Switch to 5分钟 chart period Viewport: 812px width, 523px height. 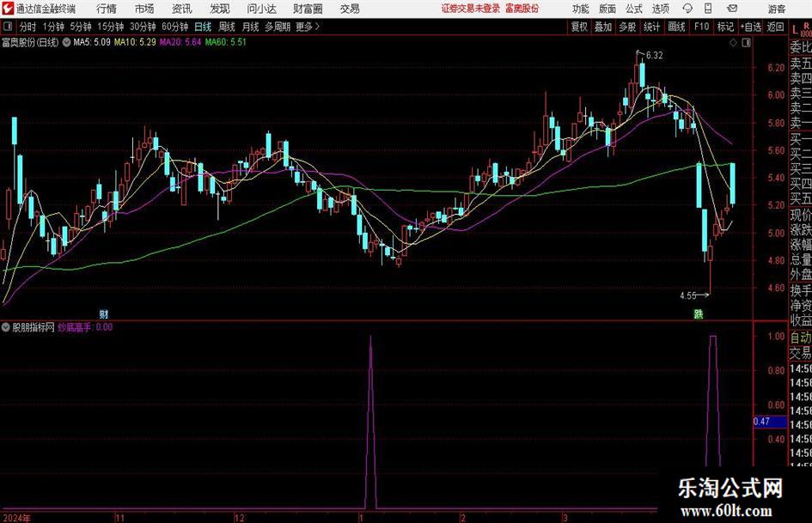click(81, 27)
